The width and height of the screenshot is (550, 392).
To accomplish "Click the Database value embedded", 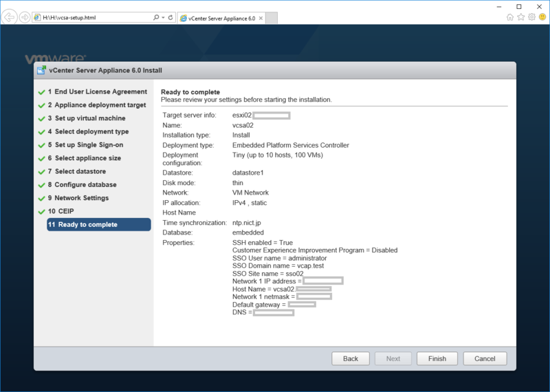I will [248, 232].
